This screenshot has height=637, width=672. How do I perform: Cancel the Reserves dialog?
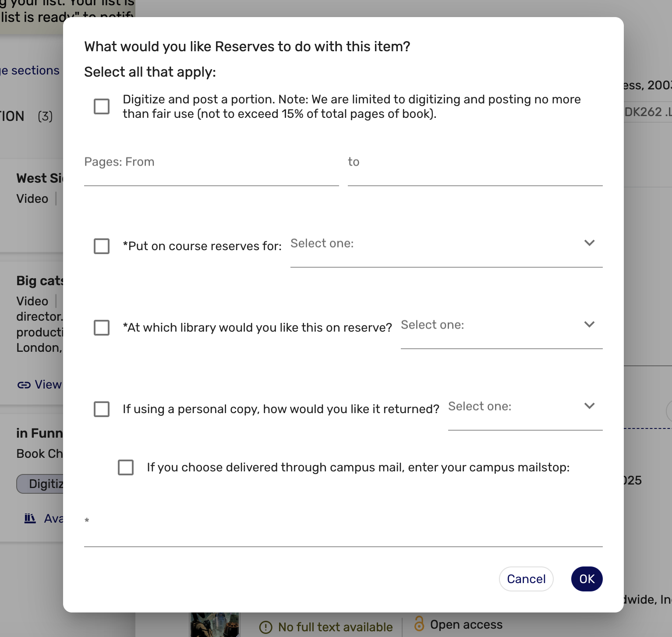click(x=526, y=579)
